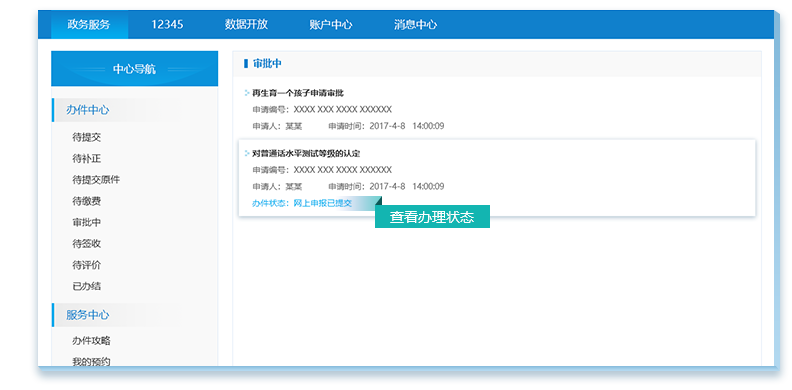Click 办件状态：网上申报已提交 status link
Image resolution: width=792 pixels, height=390 pixels.
pos(302,204)
